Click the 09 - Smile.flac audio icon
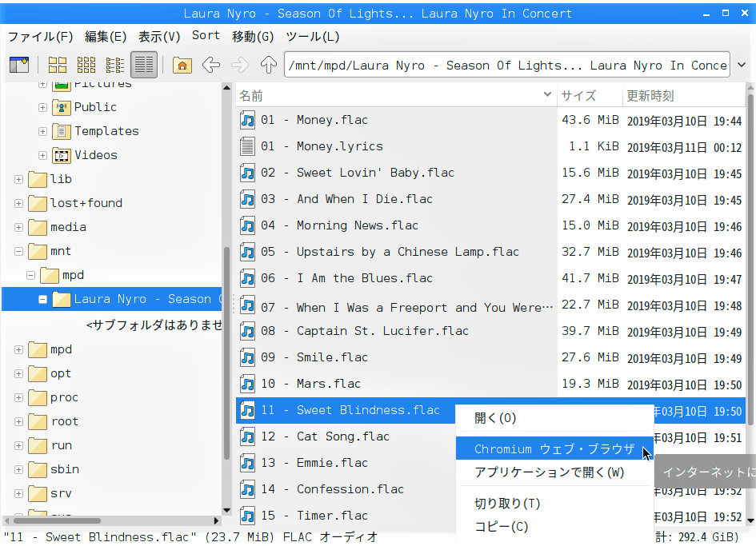Screen dimensions: 756x546 [248, 357]
